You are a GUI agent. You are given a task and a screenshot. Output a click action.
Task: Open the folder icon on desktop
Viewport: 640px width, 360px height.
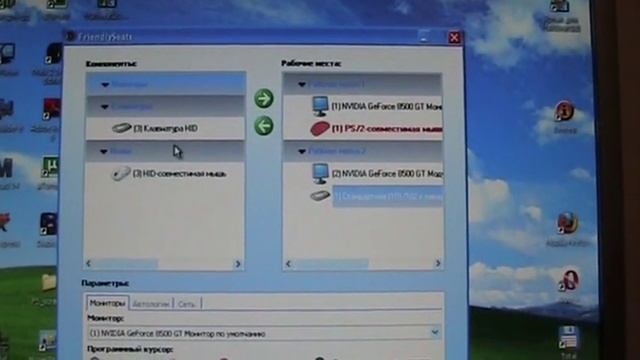point(49,282)
